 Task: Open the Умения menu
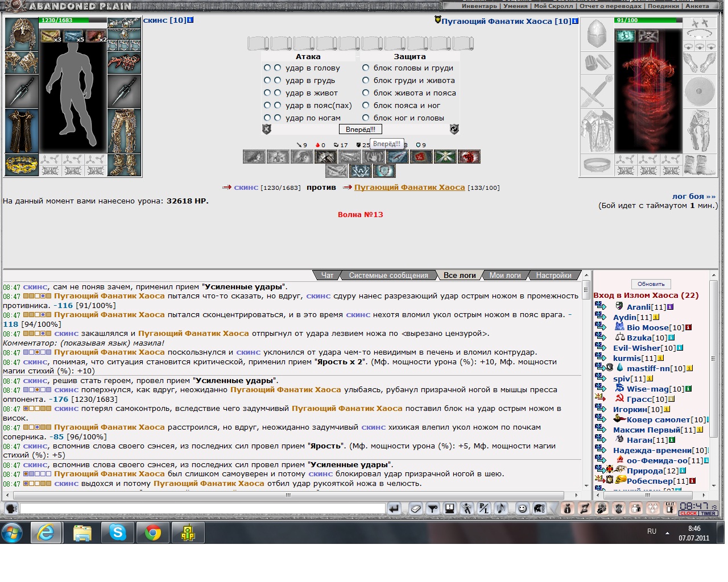[x=515, y=6]
